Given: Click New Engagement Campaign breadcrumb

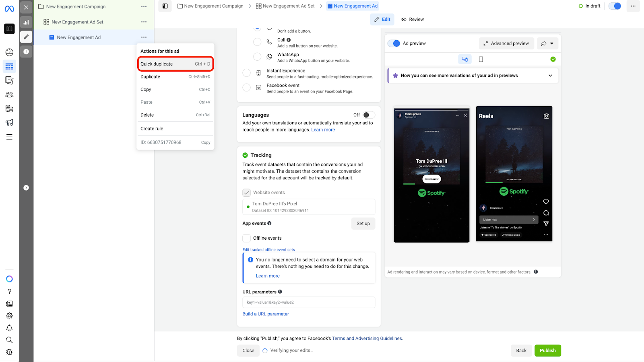Looking at the screenshot, I should click(211, 6).
